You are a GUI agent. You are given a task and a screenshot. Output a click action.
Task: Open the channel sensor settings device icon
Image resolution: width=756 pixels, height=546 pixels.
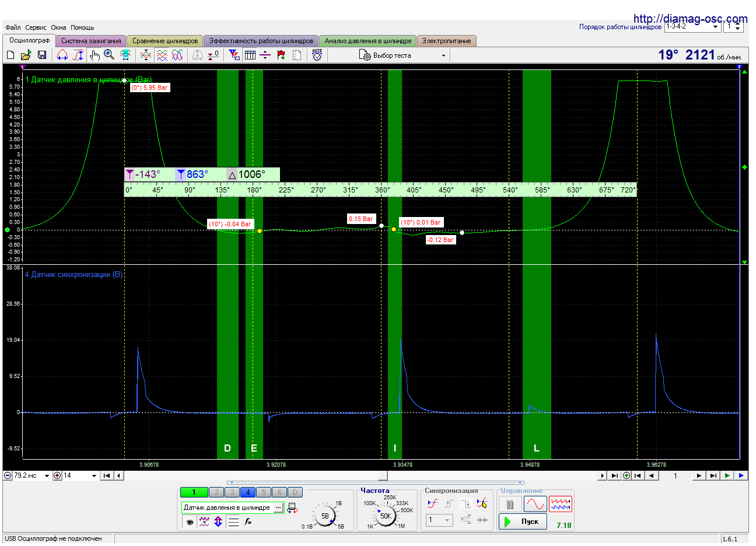click(292, 508)
